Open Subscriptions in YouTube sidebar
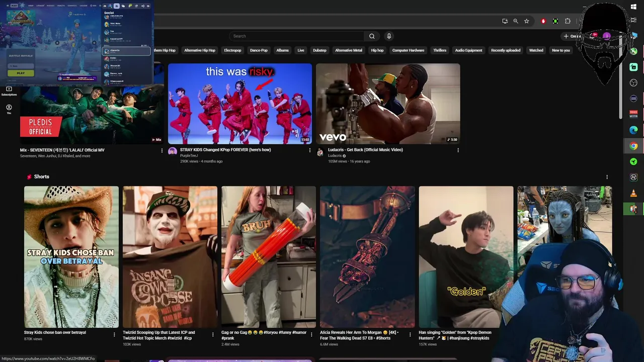This screenshot has width=644, height=362. 9,91
